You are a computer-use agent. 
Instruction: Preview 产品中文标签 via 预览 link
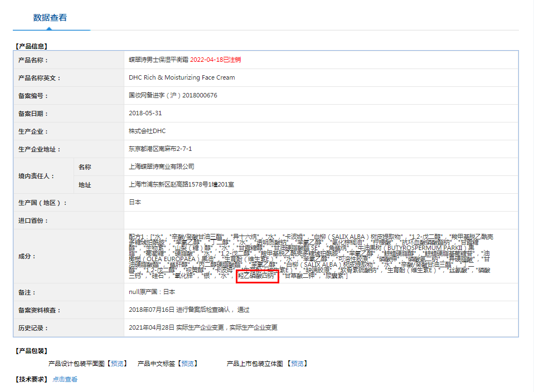pos(187,364)
